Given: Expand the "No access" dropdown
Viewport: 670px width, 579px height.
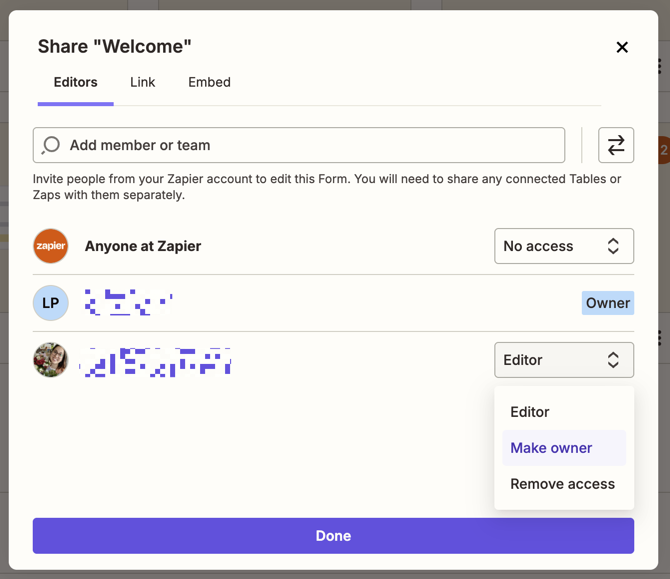Looking at the screenshot, I should click(x=563, y=246).
